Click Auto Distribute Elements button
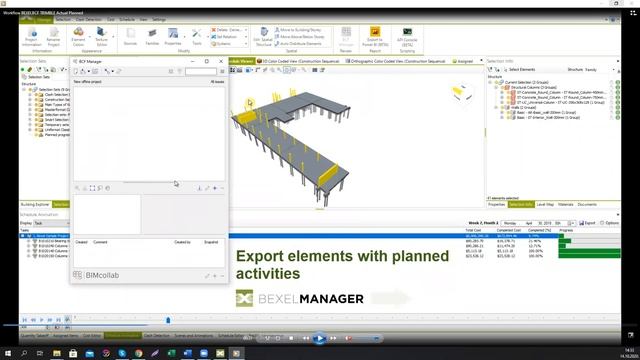 tap(298, 44)
